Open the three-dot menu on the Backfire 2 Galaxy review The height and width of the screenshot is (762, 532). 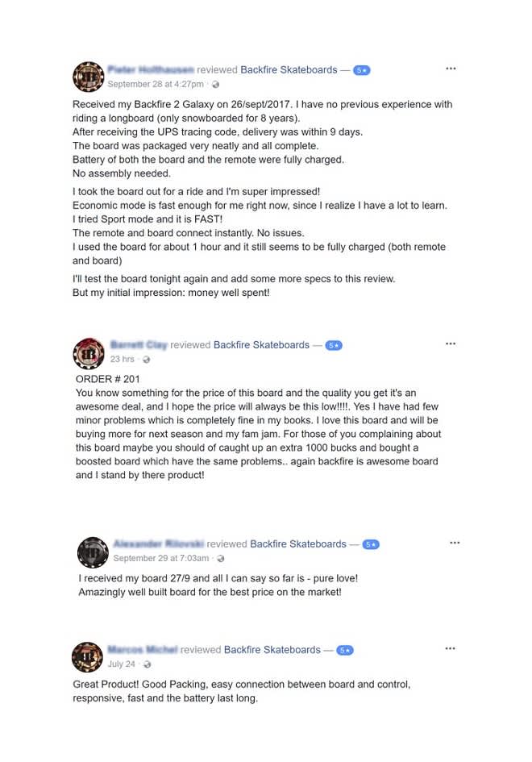coord(451,69)
